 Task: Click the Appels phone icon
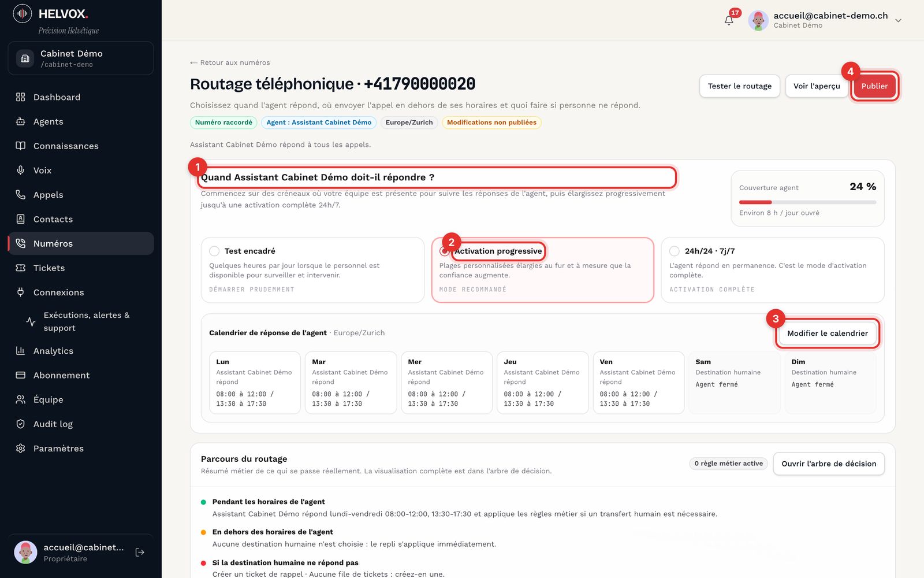point(21,195)
